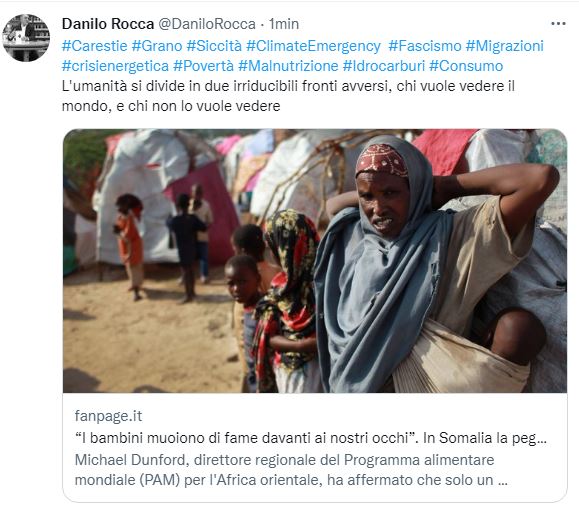Image resolution: width=579 pixels, height=508 pixels.
Task: Open the #Fascismo hashtag
Action: (425, 46)
